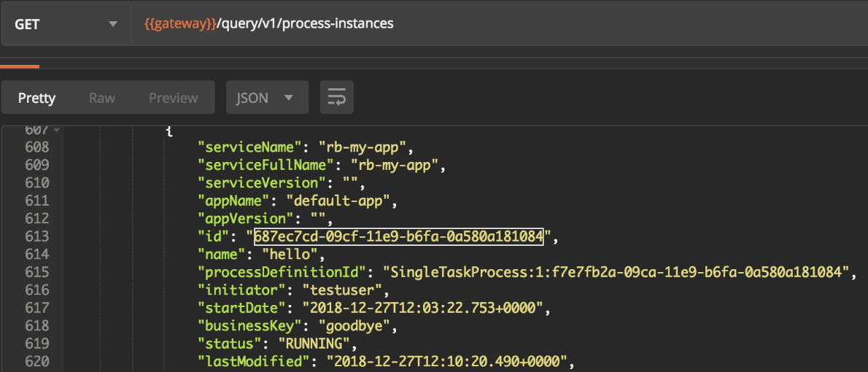
Task: Select line number 620 in the gutter
Action: click(37, 361)
